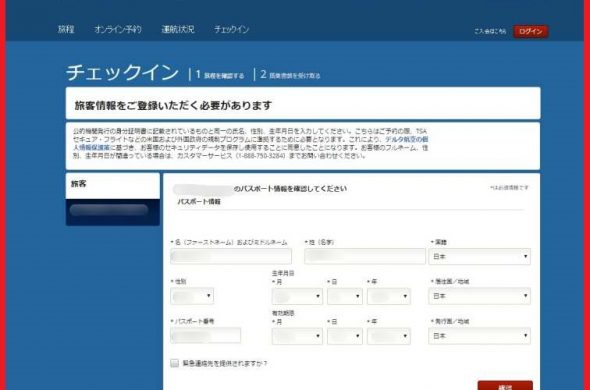
Task: Open the 性別 gender dropdown
Action: tap(192, 296)
